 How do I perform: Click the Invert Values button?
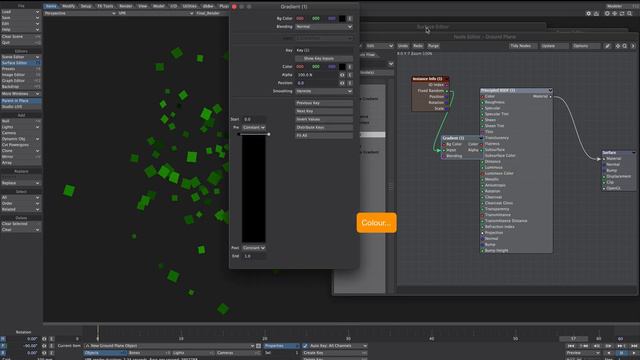[324, 119]
